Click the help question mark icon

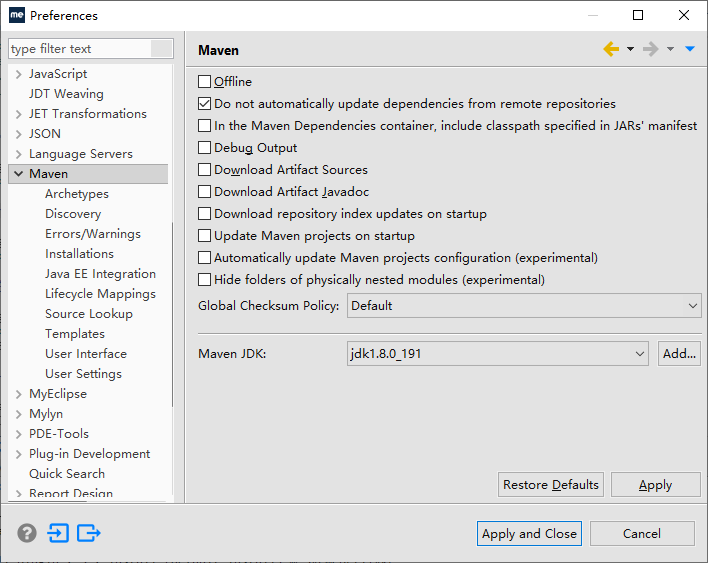pos(27,533)
